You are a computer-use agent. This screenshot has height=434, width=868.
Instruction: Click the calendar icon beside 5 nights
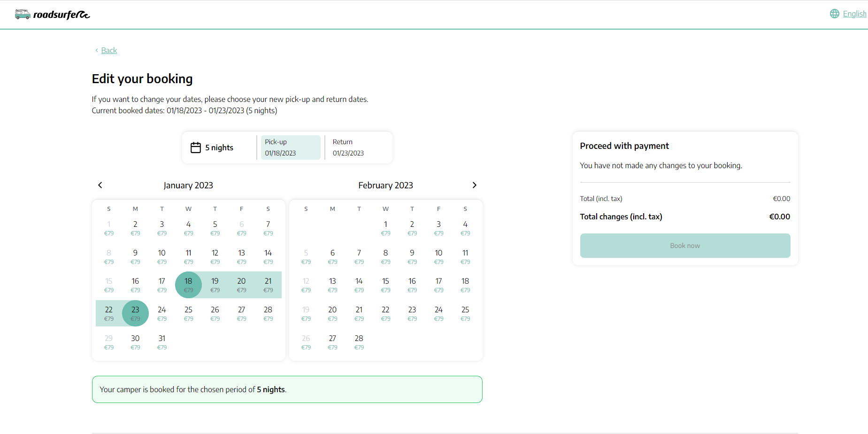[196, 147]
